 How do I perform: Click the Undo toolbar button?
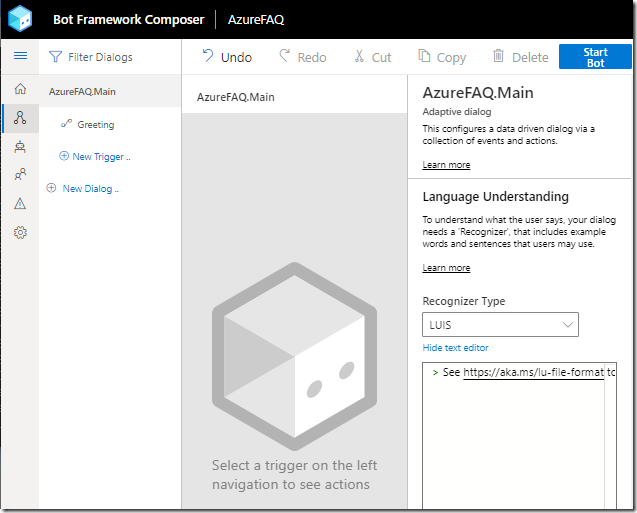click(x=228, y=57)
